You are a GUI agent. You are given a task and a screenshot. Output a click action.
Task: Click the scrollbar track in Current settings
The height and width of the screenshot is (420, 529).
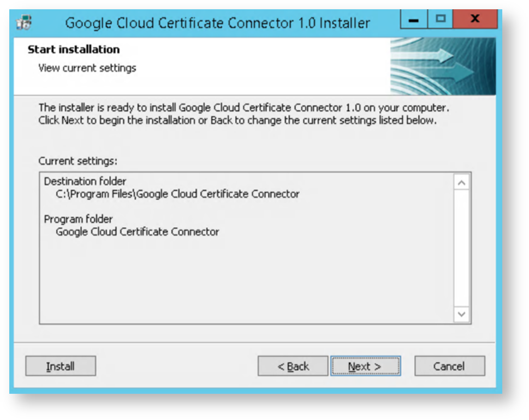point(462,249)
